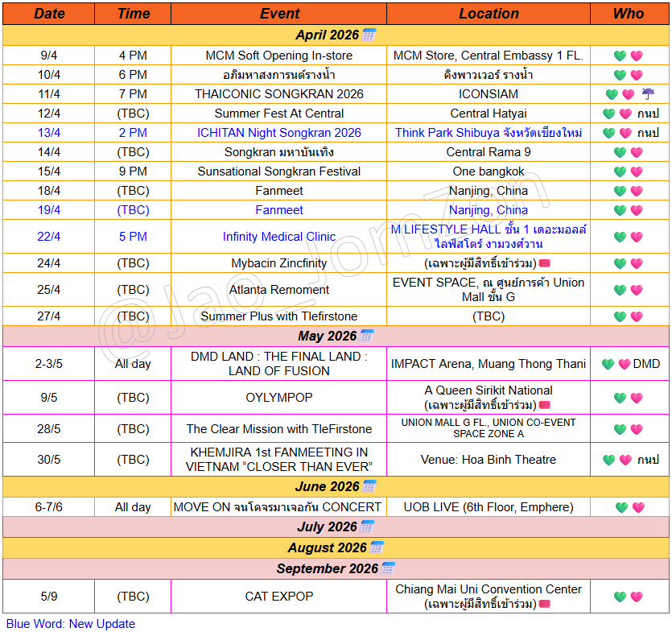This screenshot has width=672, height=632.
Task: Click the blue Infinity Medical Clinic text
Action: [x=279, y=236]
